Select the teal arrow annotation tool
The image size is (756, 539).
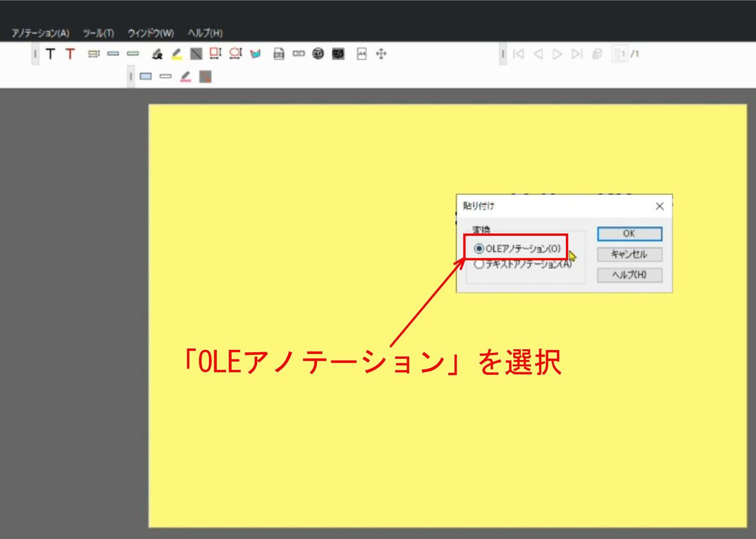pos(255,54)
